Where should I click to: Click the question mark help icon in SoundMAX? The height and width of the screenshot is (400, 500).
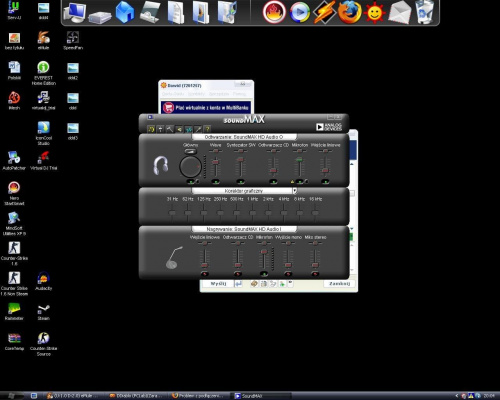[x=207, y=129]
